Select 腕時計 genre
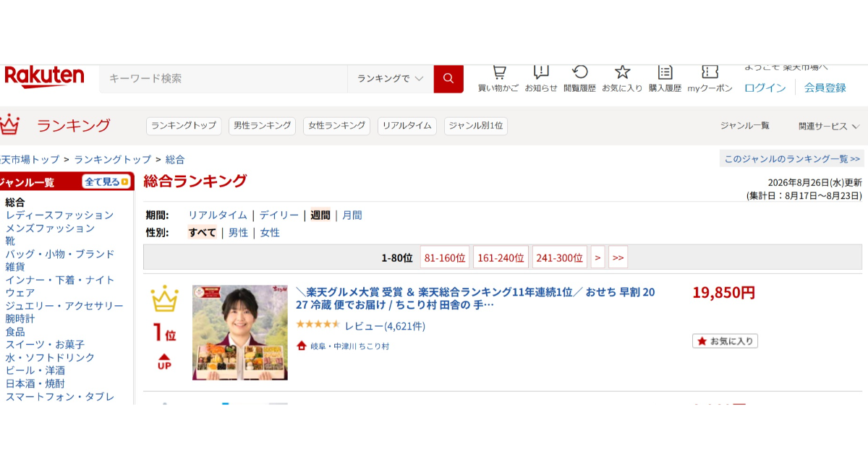This screenshot has width=868, height=470. tap(20, 319)
